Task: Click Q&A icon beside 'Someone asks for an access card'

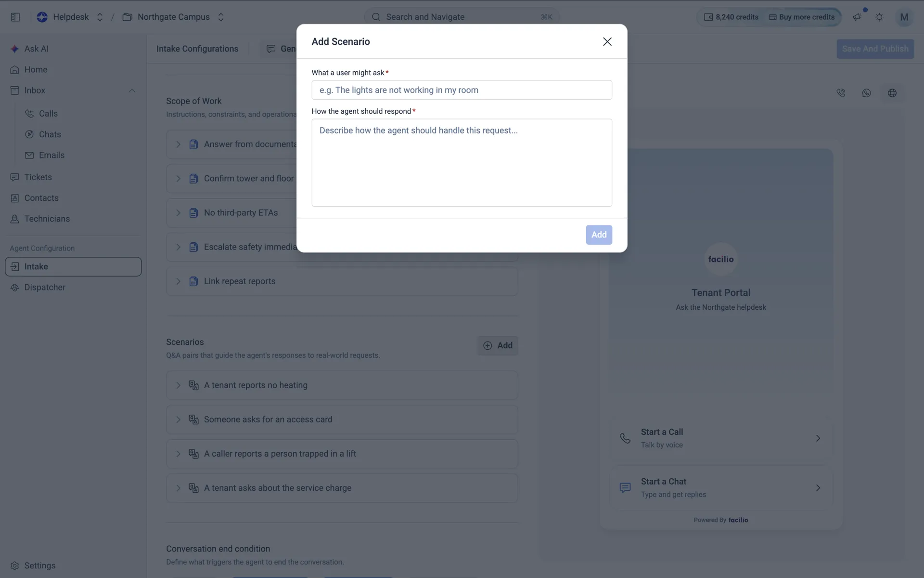Action: [x=193, y=420]
